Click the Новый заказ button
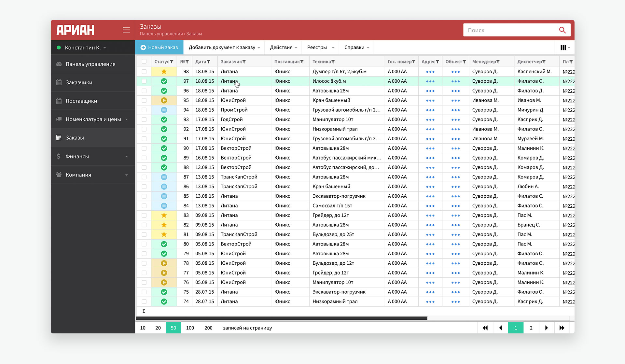 [x=159, y=48]
